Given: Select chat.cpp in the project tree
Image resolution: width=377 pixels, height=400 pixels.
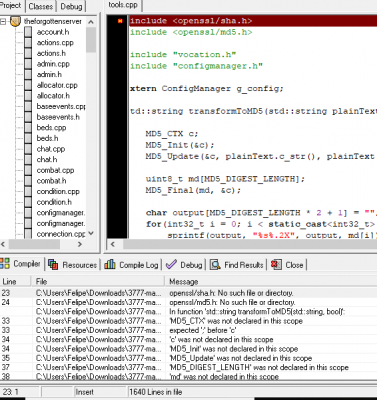Looking at the screenshot, I should [51, 149].
